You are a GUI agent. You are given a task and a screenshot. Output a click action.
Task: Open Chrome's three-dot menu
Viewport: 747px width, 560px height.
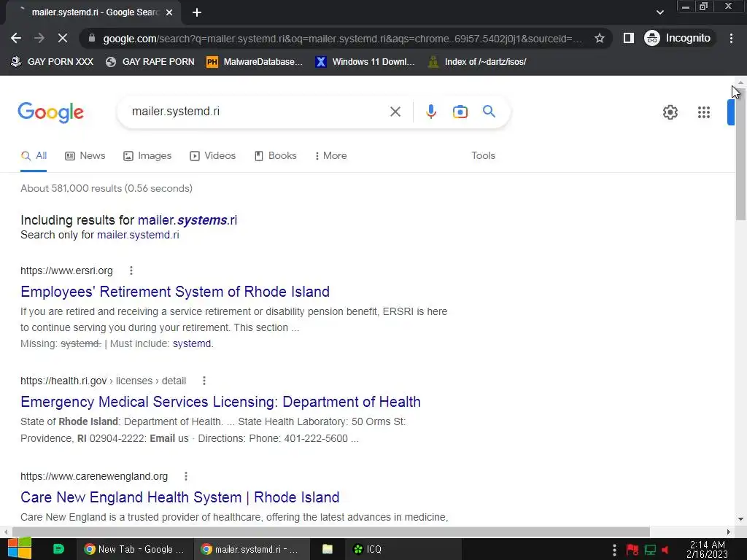(731, 38)
